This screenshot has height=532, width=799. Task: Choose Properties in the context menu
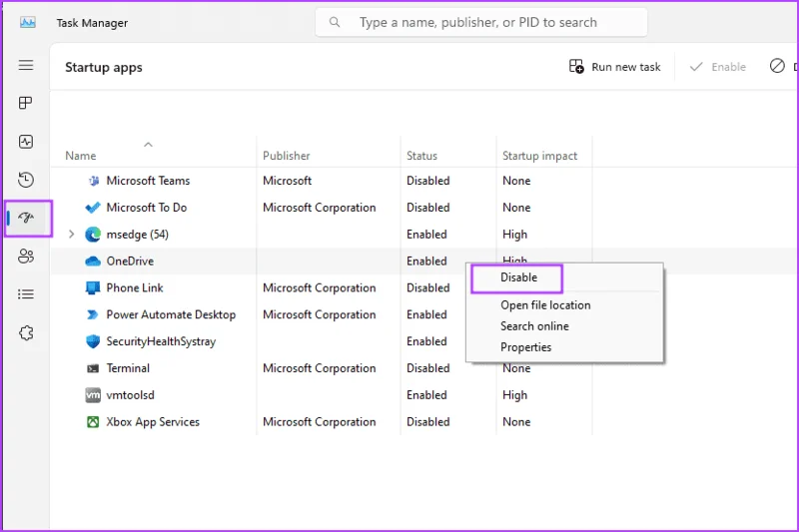coord(526,347)
